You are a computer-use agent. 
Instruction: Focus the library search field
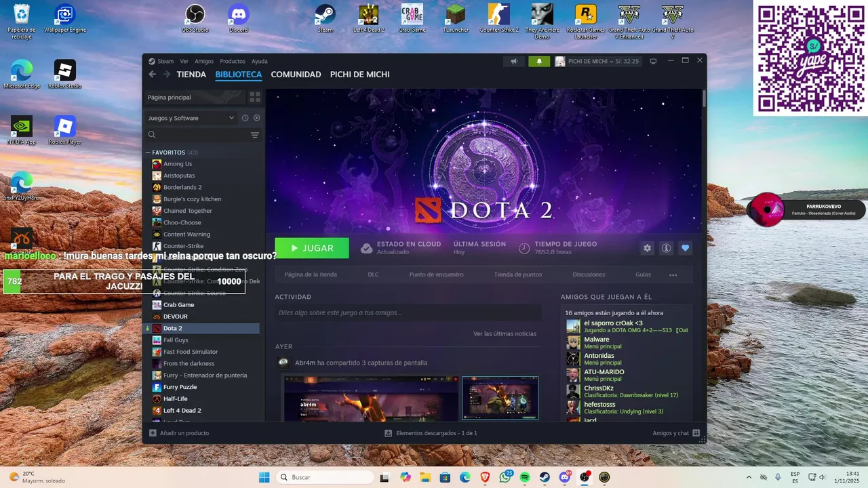(197, 135)
